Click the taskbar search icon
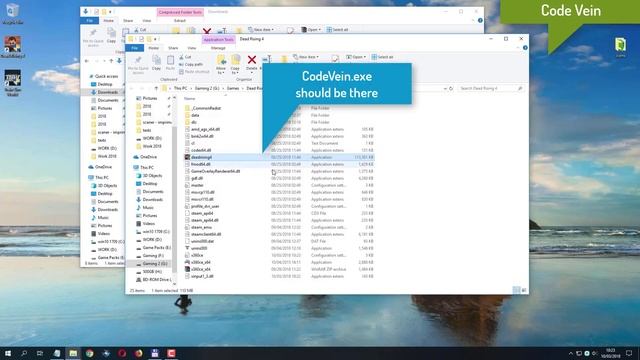Image resolution: width=640 pixels, height=360 pixels. 24,353
